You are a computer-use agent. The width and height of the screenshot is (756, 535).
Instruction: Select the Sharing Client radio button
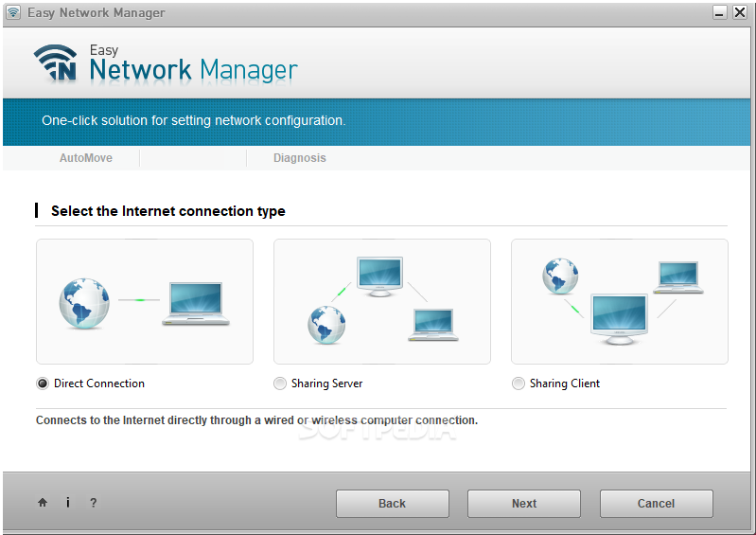click(518, 383)
